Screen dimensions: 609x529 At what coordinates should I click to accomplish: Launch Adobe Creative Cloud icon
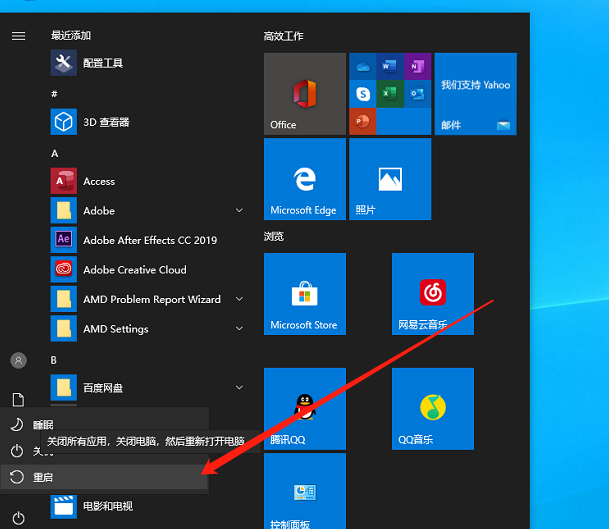click(x=64, y=270)
